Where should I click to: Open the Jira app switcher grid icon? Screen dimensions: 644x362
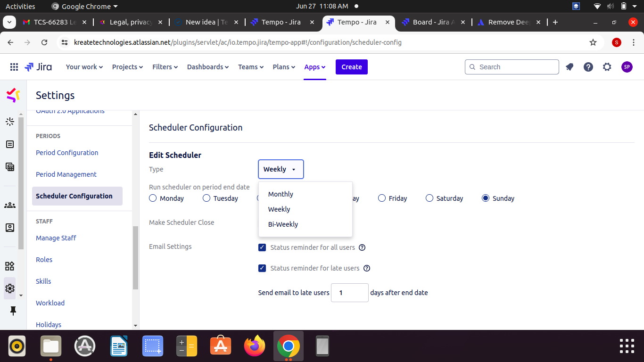pyautogui.click(x=14, y=67)
